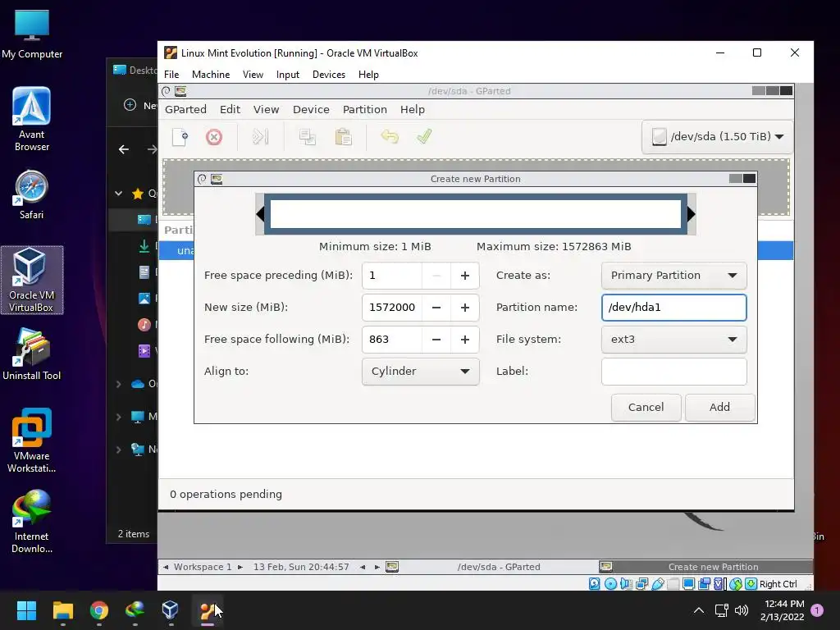The image size is (840, 630).
Task: Click VirtualBox mouse integration status icon
Action: point(736,584)
